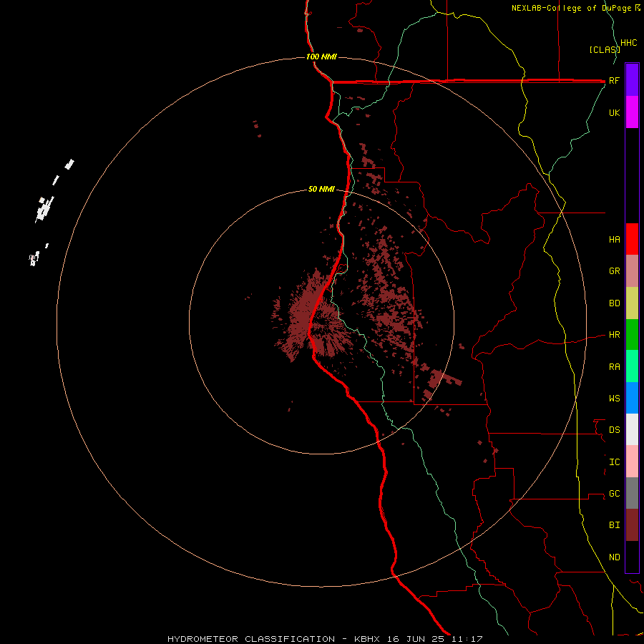Click the RF purple legend swatch
Viewport: 644px width, 644px height.
click(x=632, y=80)
